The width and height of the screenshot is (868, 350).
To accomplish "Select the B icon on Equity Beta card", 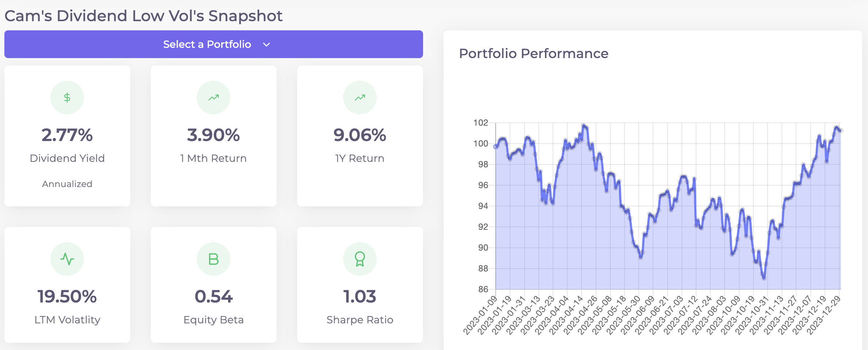I will [214, 259].
